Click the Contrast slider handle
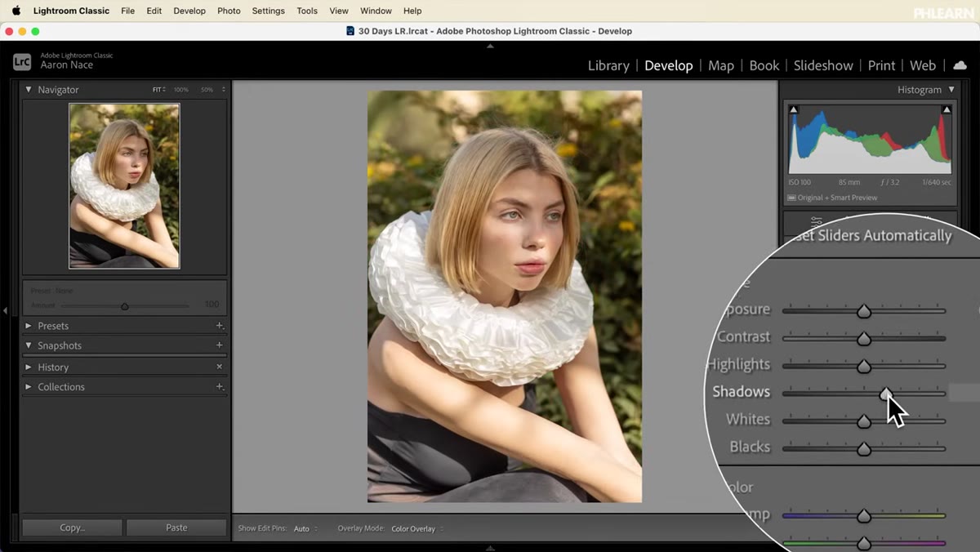This screenshot has height=552, width=980. [x=863, y=339]
